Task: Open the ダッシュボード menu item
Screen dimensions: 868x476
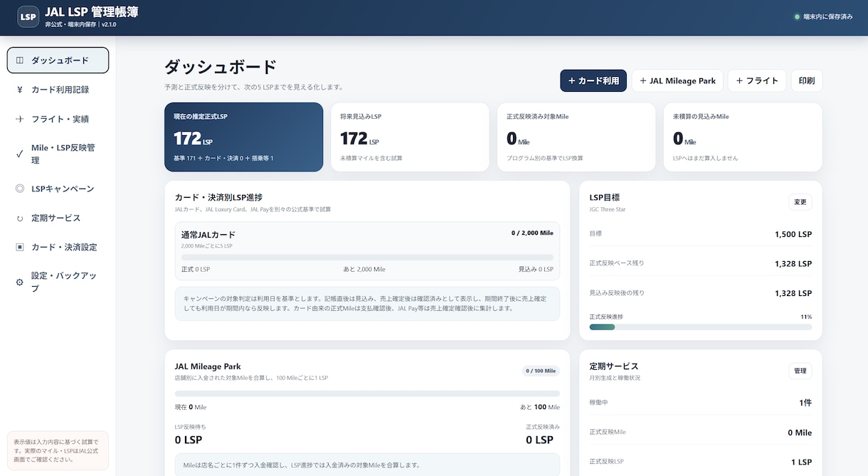Action: pyautogui.click(x=58, y=60)
